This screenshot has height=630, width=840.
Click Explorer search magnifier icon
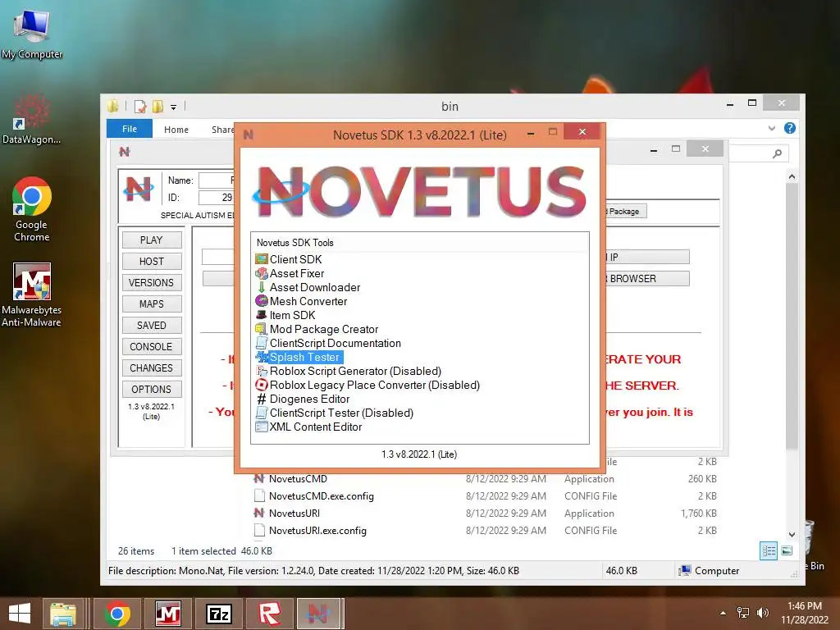[x=778, y=153]
